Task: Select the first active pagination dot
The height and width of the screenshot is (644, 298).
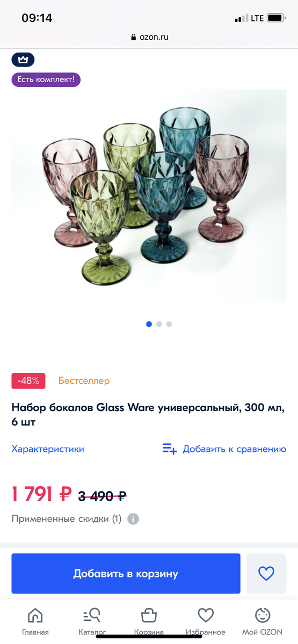Action: [x=149, y=324]
